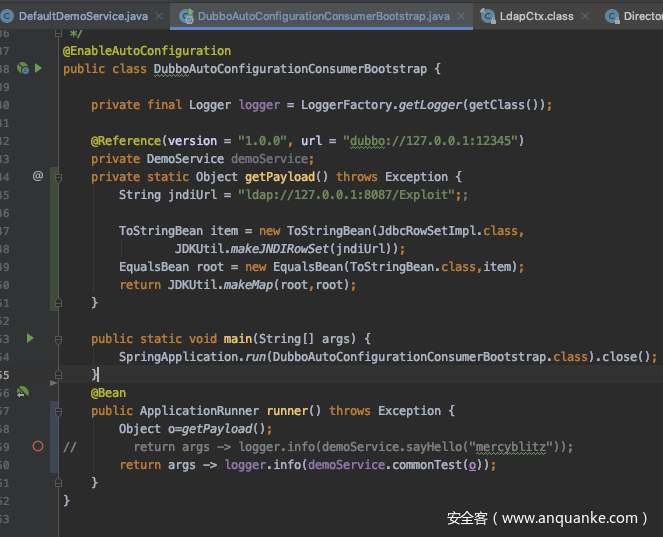The height and width of the screenshot is (537, 663).
Task: Switch to the DefaultDemoService.java tab
Action: tap(83, 16)
